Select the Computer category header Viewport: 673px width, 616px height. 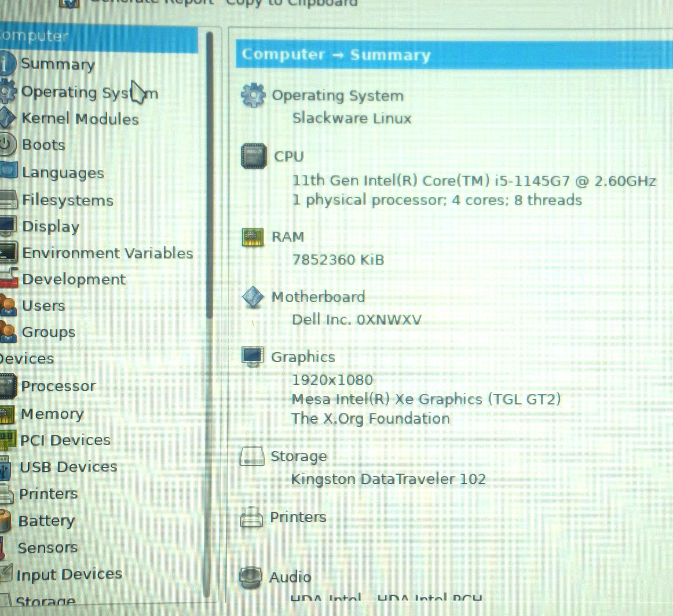pos(98,37)
